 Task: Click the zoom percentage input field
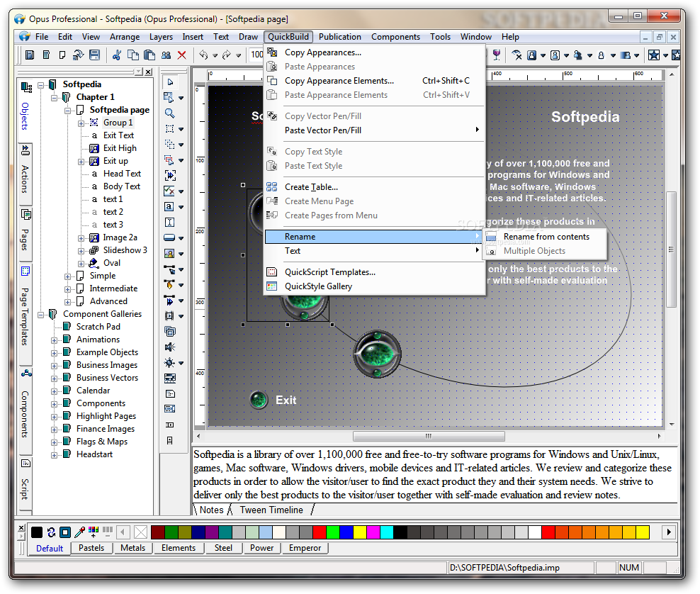(256, 55)
